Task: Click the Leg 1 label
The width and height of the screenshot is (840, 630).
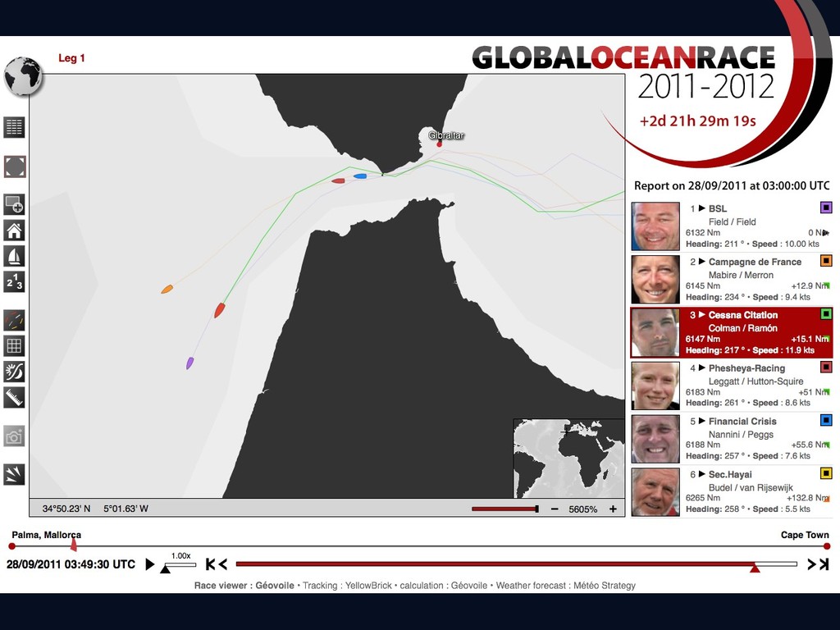Action: point(72,58)
